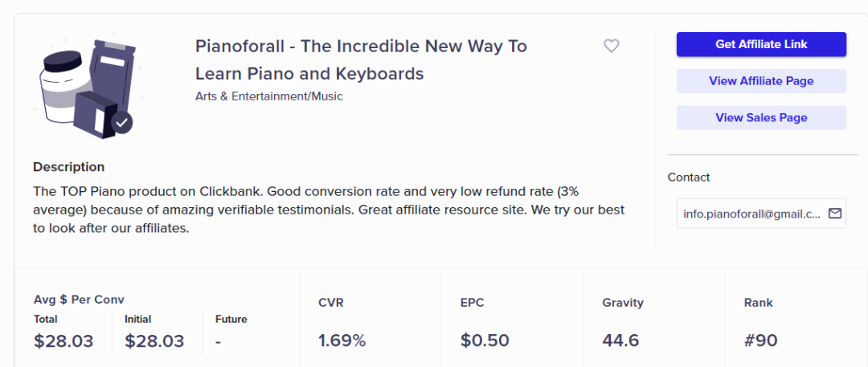Select the info.pianoforall contact email field
The image size is (868, 367).
point(751,214)
